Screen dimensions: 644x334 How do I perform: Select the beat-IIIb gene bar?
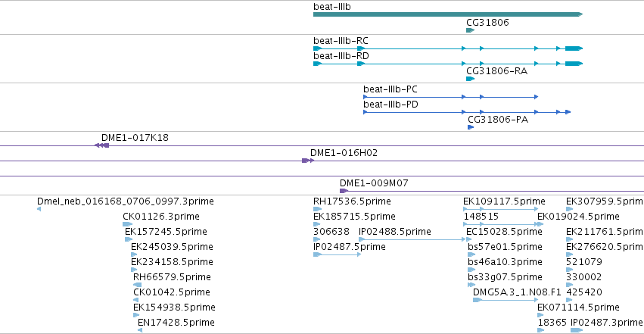pyautogui.click(x=448, y=14)
